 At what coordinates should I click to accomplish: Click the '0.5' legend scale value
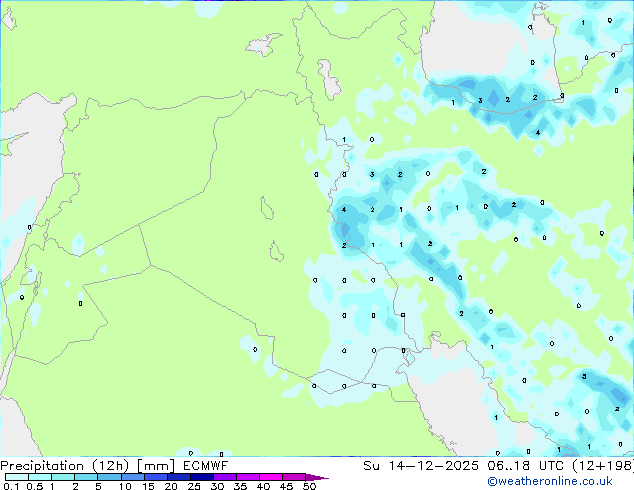[x=35, y=486]
